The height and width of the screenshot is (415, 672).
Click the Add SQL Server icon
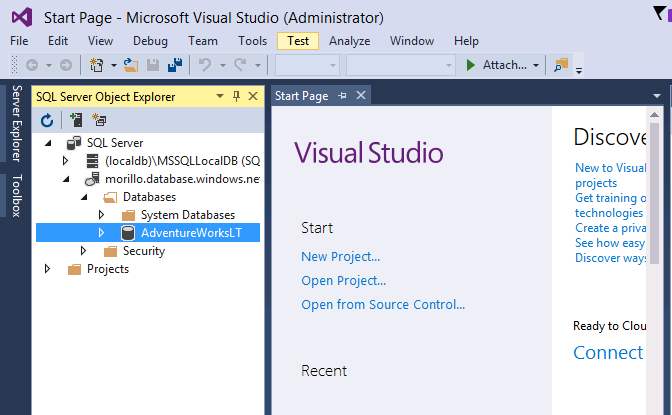[x=75, y=120]
